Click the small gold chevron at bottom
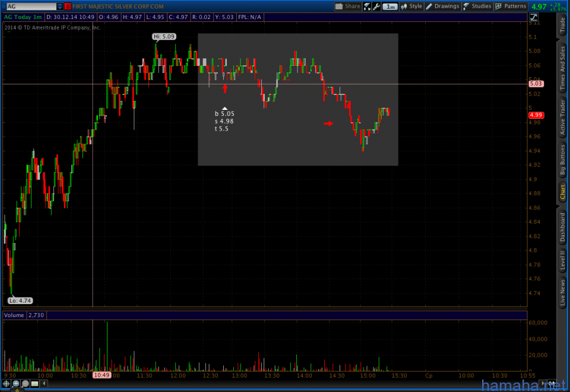This screenshot has width=570, height=392. (17, 390)
